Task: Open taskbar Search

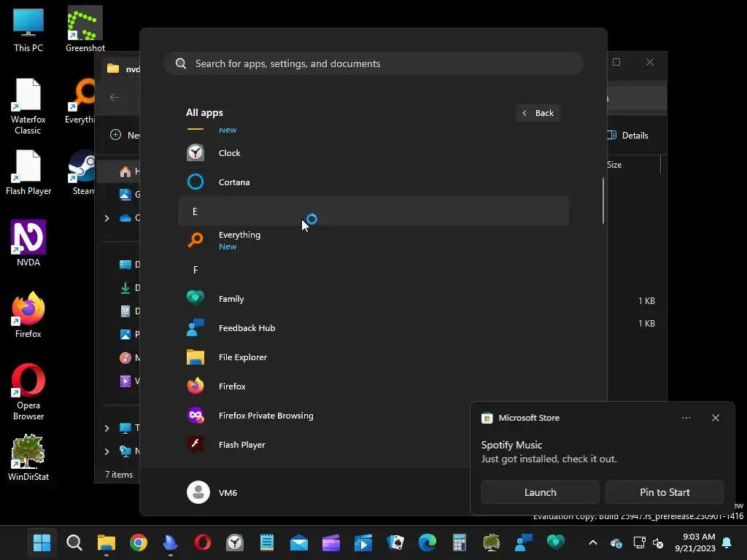Action: coord(74,542)
